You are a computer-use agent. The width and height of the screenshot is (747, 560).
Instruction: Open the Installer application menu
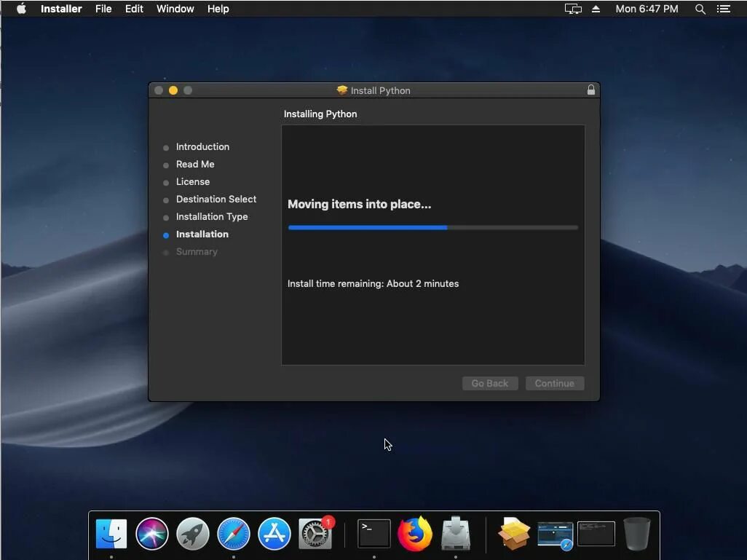[61, 9]
